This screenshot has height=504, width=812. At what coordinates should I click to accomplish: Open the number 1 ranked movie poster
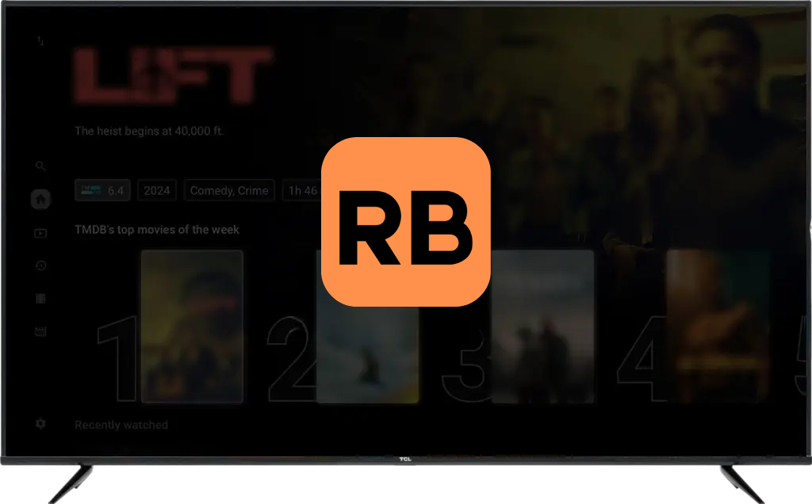[192, 326]
